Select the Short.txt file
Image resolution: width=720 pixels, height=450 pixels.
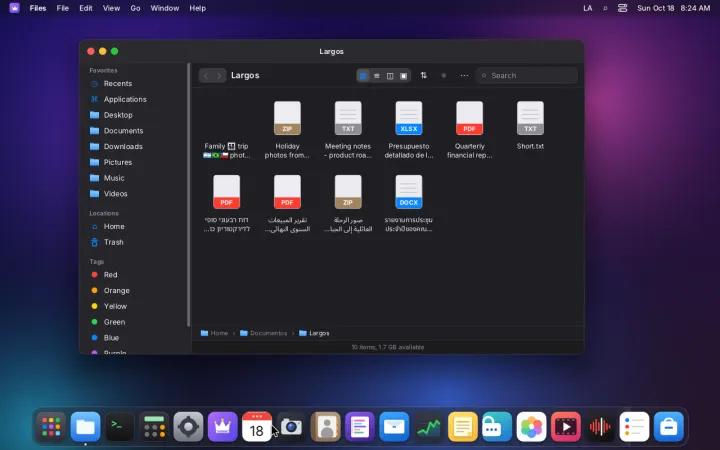[x=530, y=125]
